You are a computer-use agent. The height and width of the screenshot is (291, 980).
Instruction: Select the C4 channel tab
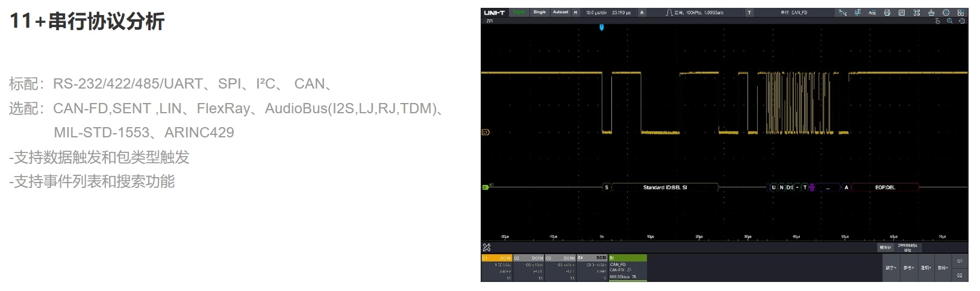pyautogui.click(x=592, y=268)
